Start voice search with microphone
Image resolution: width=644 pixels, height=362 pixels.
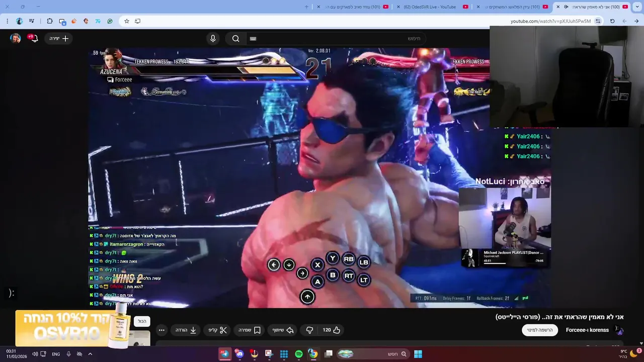(x=213, y=38)
